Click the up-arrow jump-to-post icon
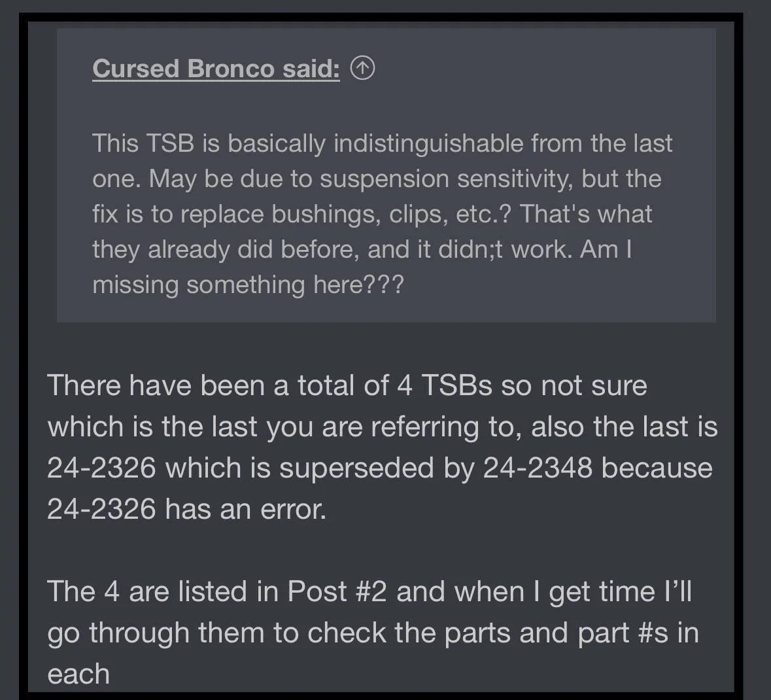 (x=362, y=68)
